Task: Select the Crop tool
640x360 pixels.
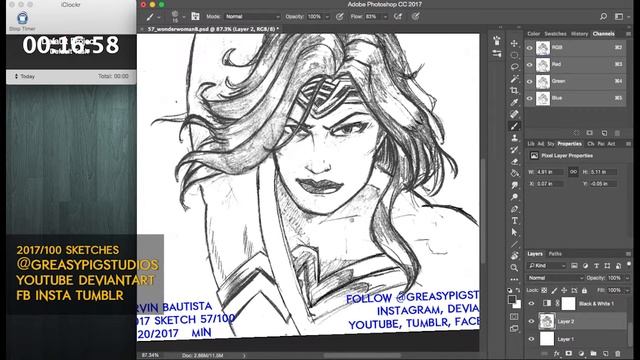Action: 514,90
